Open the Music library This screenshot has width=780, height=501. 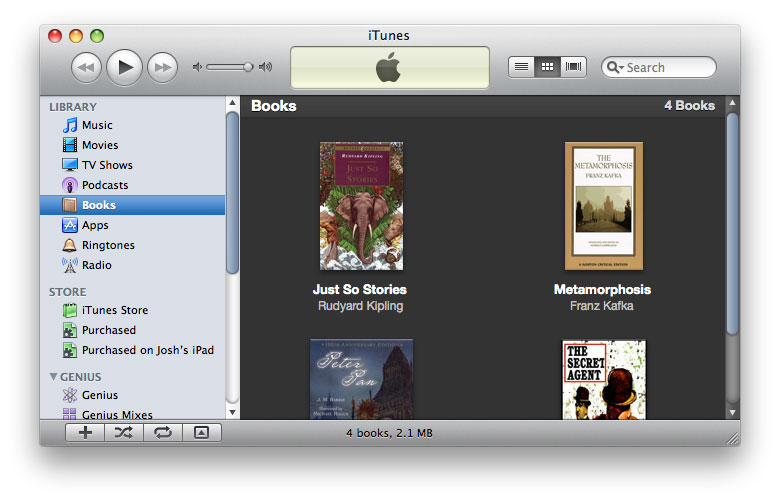pos(132,125)
